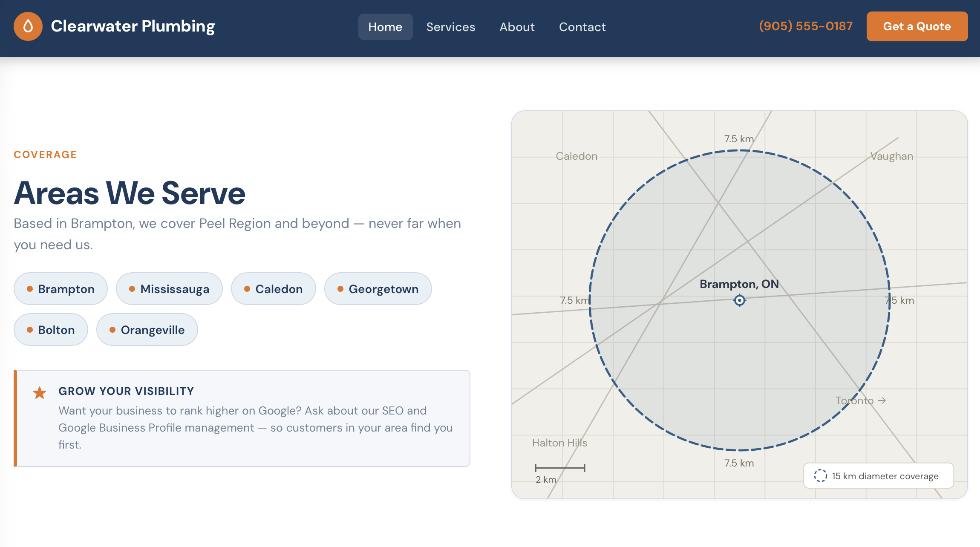The width and height of the screenshot is (980, 547).
Task: Navigate to the Contact page
Action: (582, 27)
